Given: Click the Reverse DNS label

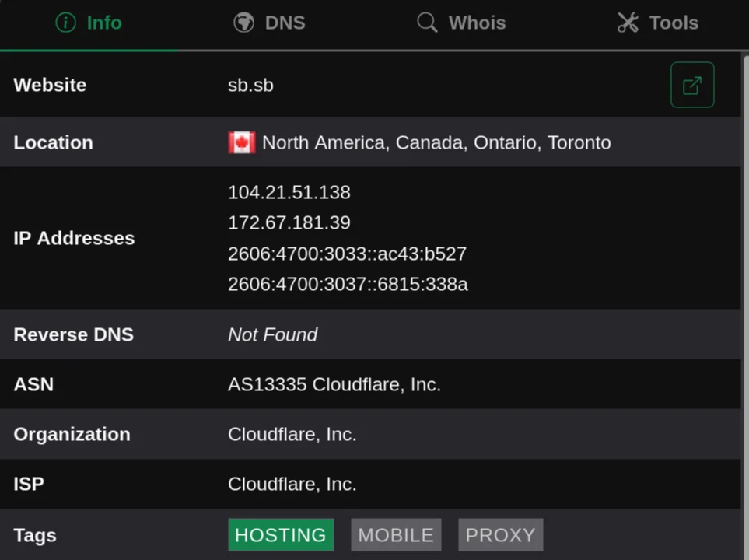Looking at the screenshot, I should [x=74, y=334].
